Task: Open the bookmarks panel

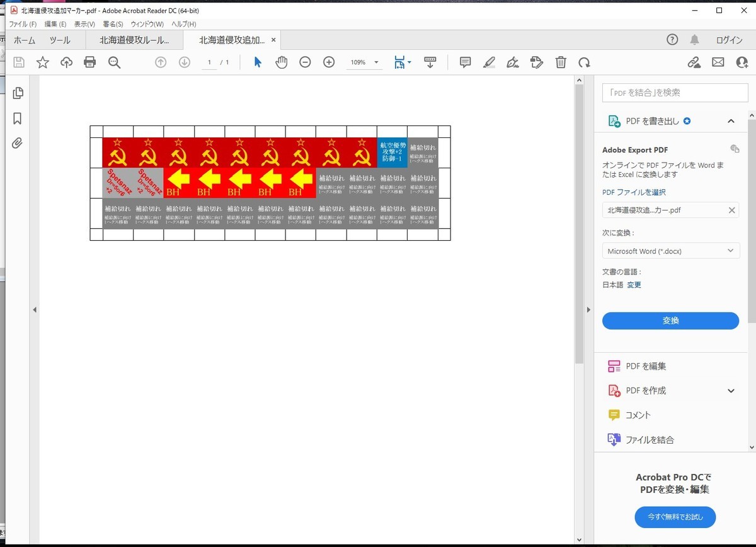Action: [18, 118]
